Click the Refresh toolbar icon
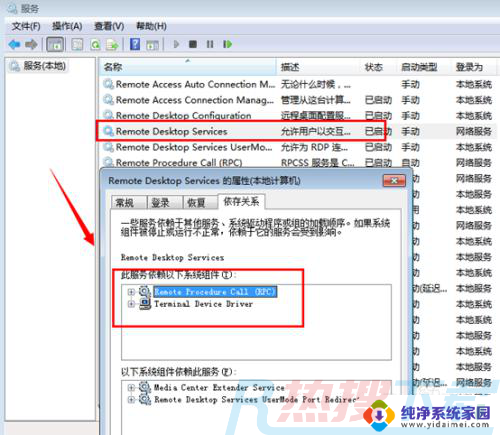This screenshot has height=435, width=500. tap(95, 44)
